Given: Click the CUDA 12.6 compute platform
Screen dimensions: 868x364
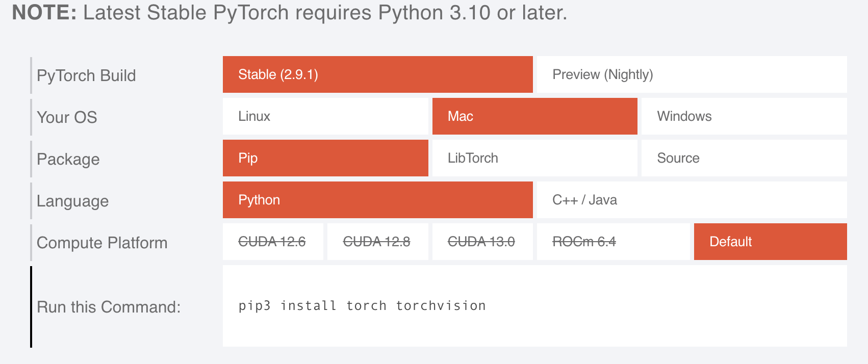Looking at the screenshot, I should click(x=272, y=242).
